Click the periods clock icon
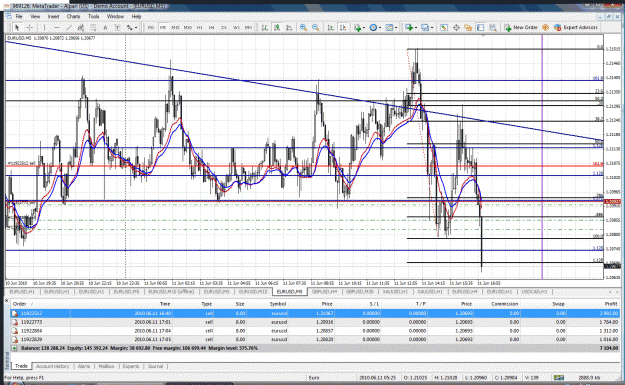The width and height of the screenshot is (625, 385). [373, 28]
